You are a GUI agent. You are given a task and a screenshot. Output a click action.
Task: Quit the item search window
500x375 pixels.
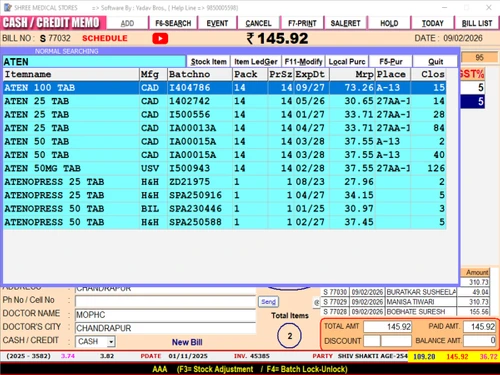[x=435, y=62]
